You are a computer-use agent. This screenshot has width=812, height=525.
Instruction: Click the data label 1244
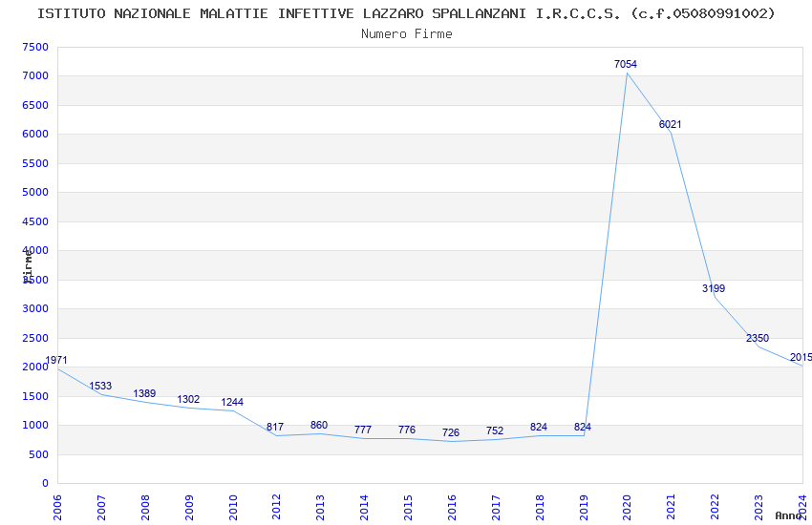pos(232,403)
